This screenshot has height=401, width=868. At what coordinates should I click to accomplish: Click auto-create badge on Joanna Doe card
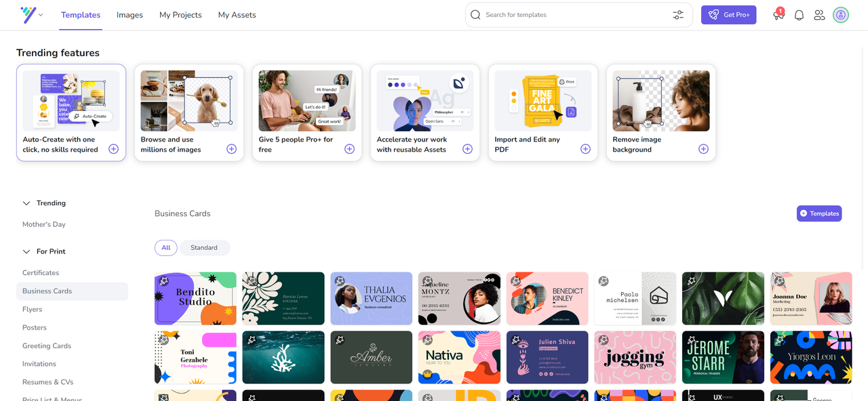(779, 281)
